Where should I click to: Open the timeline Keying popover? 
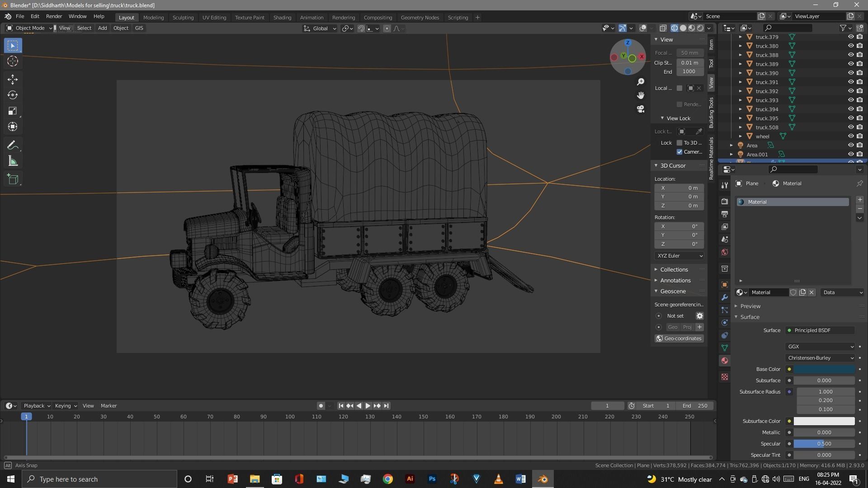point(66,406)
